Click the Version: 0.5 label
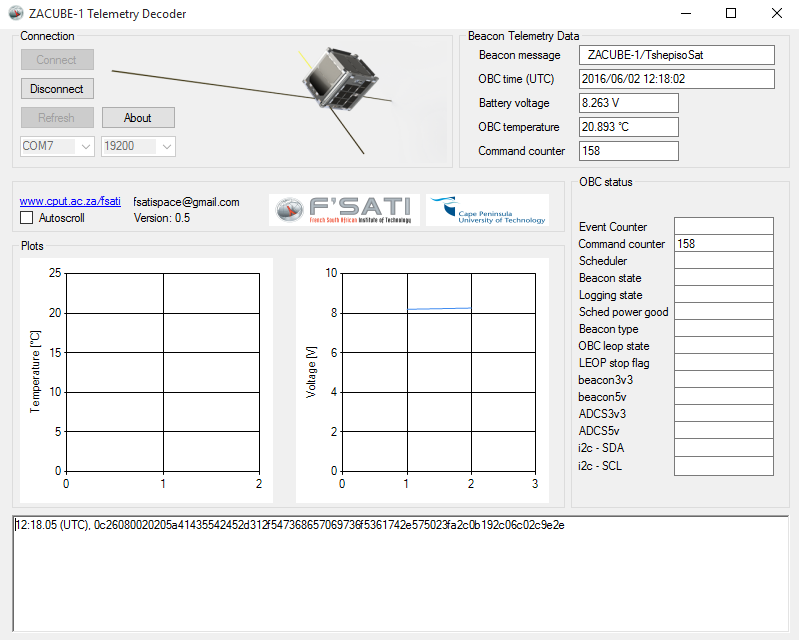 pos(162,218)
